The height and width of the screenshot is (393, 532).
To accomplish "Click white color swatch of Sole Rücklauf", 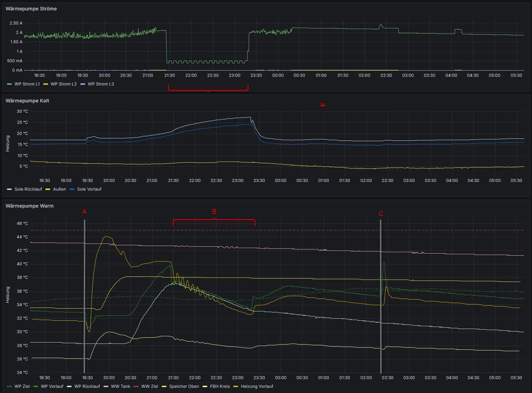I will [x=9, y=189].
